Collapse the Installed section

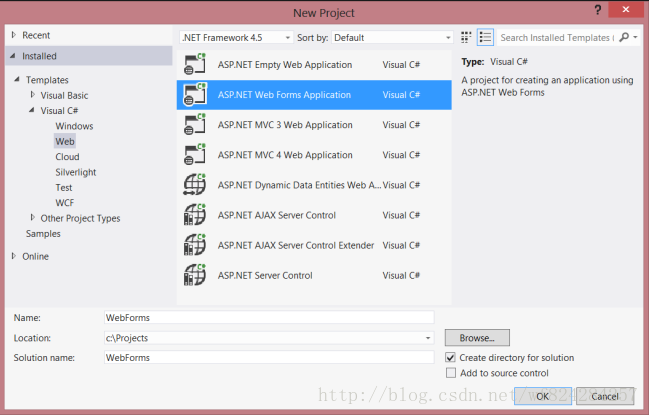click(x=13, y=55)
